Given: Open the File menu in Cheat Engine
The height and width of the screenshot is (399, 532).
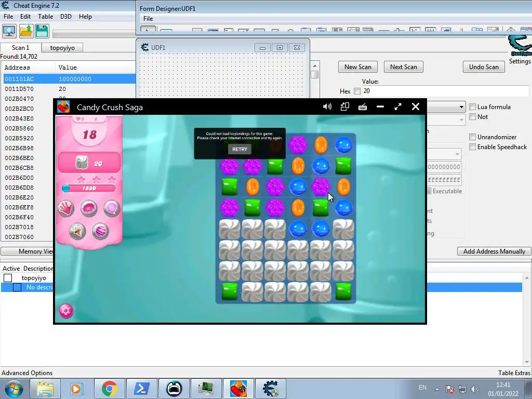Looking at the screenshot, I should click(x=8, y=17).
